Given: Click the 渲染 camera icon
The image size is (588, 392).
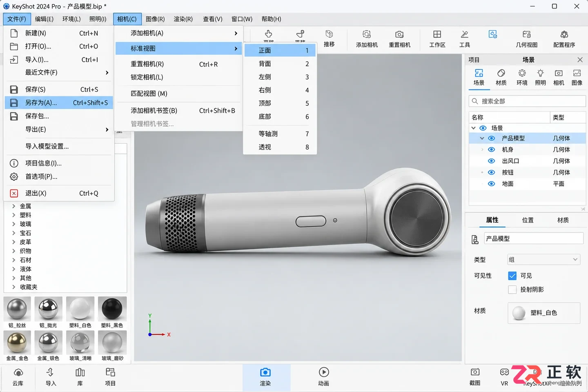Looking at the screenshot, I should click(265, 372).
